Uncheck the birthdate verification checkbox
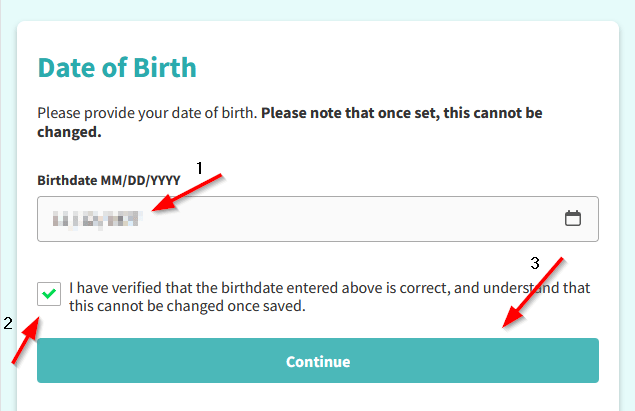635x411 pixels. (49, 294)
